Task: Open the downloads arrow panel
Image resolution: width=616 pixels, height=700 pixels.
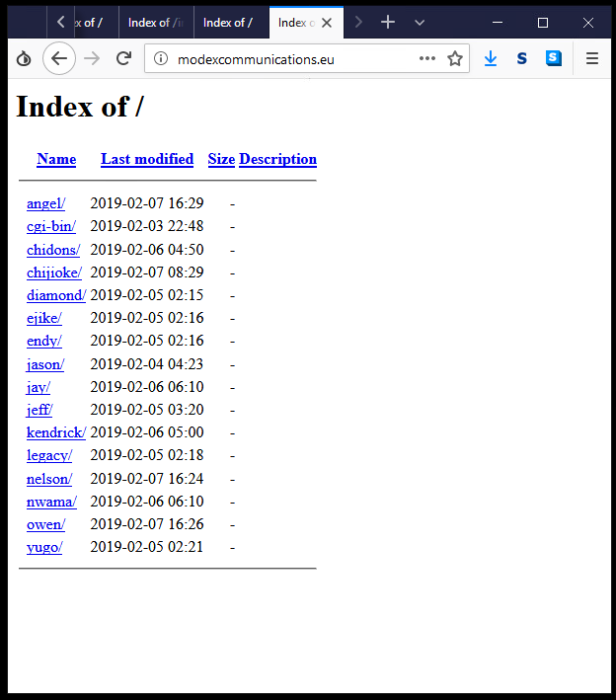Action: (x=491, y=58)
